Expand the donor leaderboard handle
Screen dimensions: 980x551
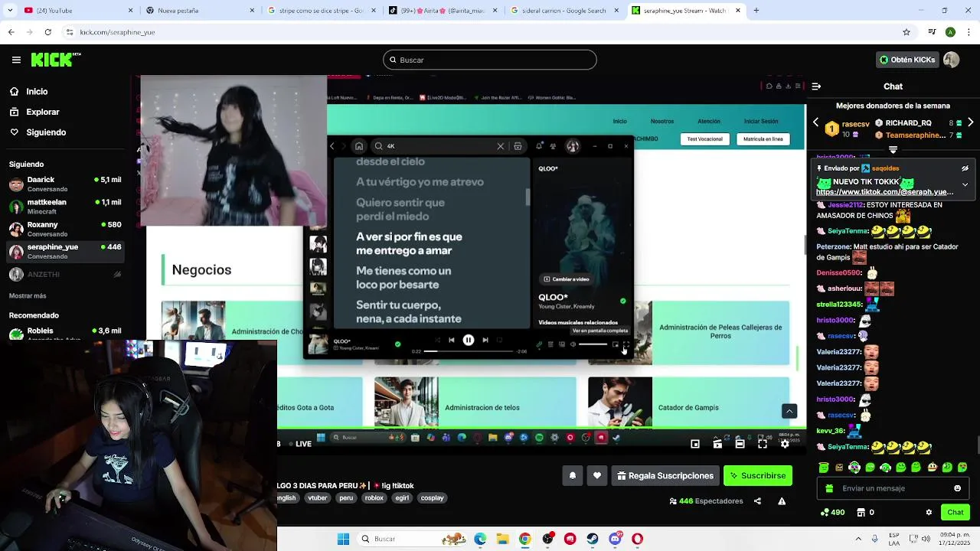tap(893, 149)
